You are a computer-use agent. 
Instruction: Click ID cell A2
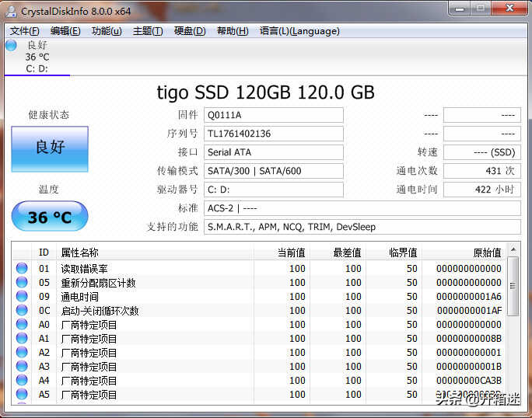pos(44,353)
